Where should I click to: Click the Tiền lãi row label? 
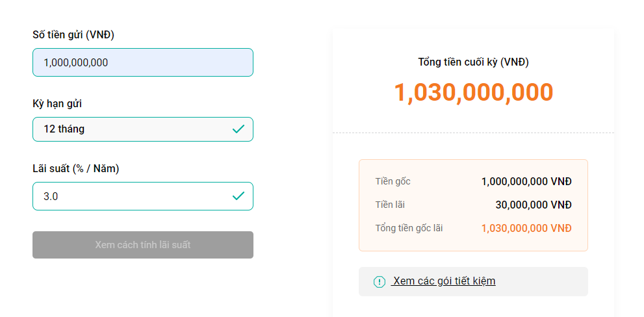click(x=390, y=205)
